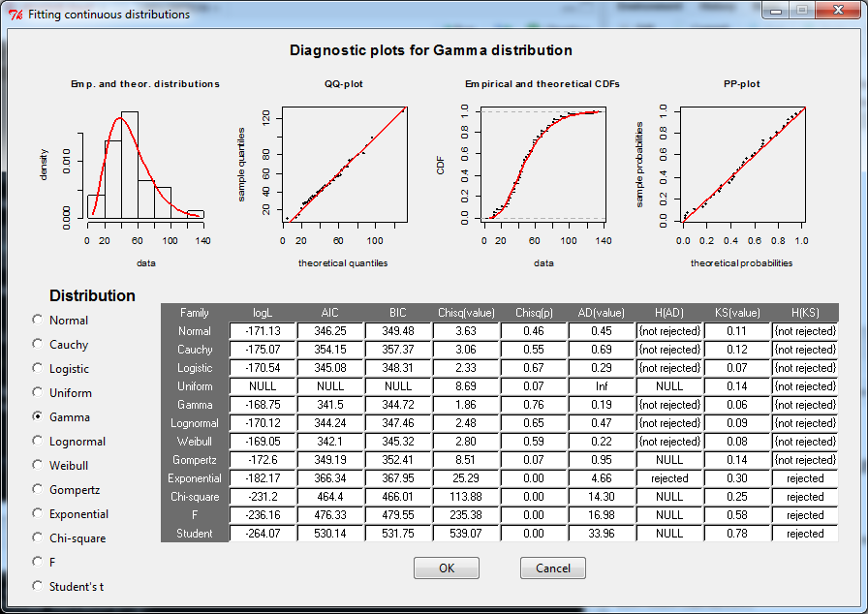
Task: Select the Cauchy distribution
Action: coord(37,344)
